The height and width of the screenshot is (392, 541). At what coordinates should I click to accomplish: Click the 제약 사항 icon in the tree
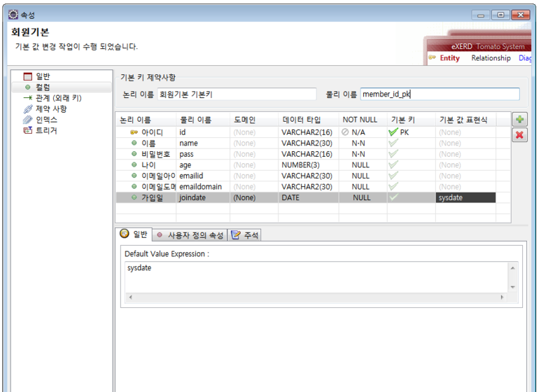[x=27, y=109]
